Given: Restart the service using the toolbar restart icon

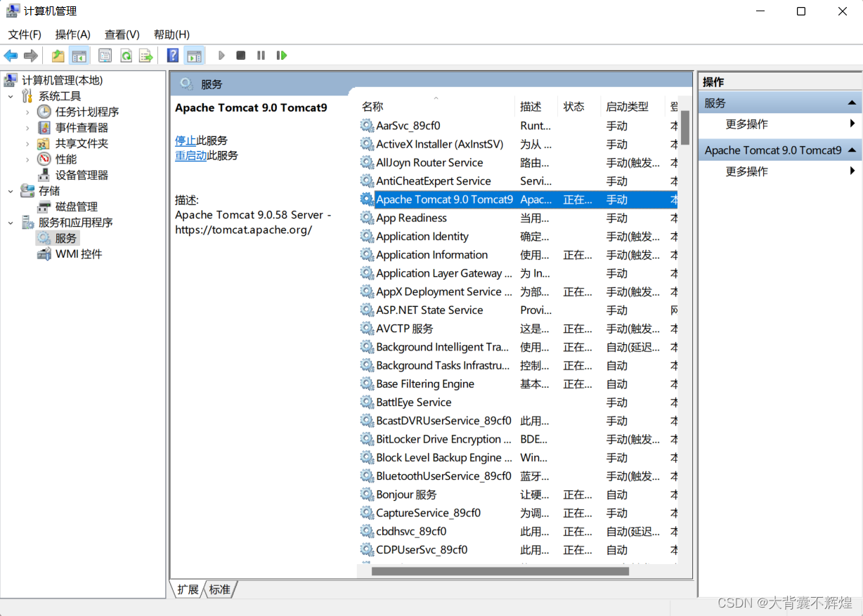Looking at the screenshot, I should (x=281, y=55).
